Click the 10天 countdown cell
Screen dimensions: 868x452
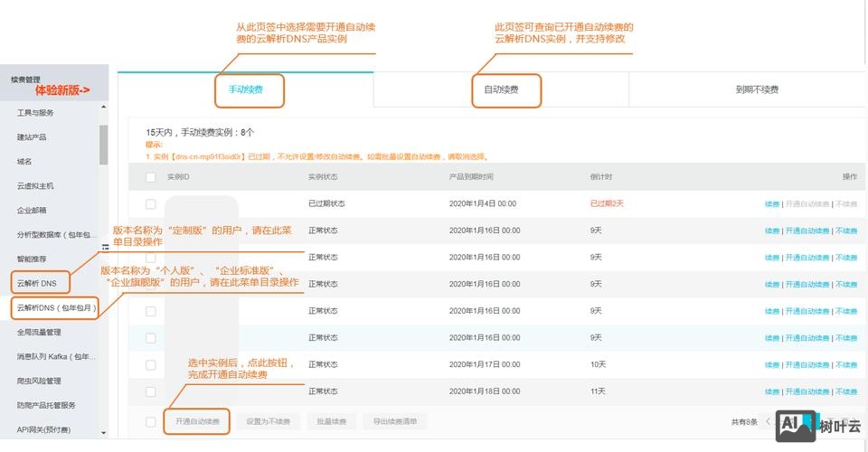pos(598,364)
